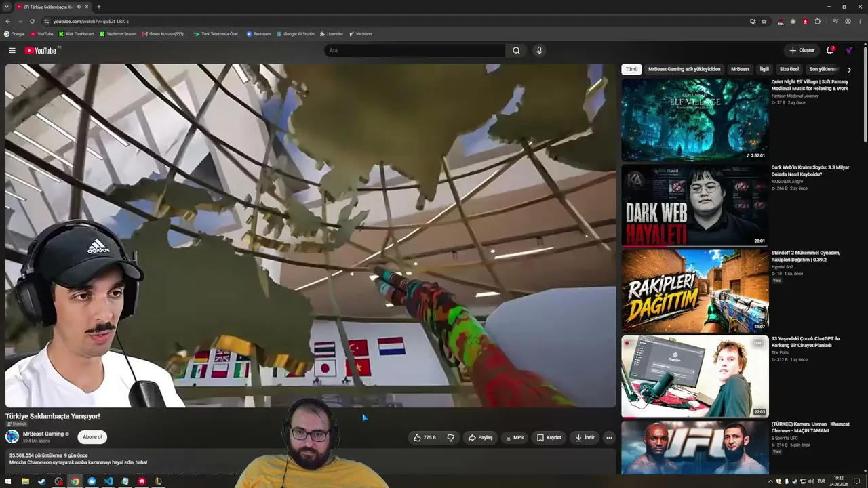Open a new browser tab
Viewport: 868px width, 488px height.
pyautogui.click(x=99, y=7)
